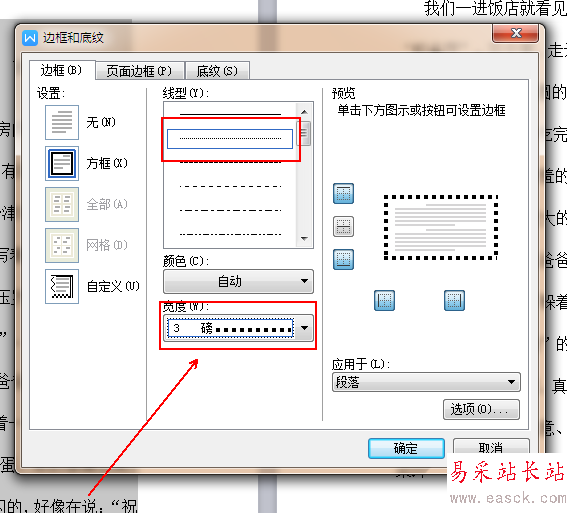Image resolution: width=567 pixels, height=513 pixels.
Task: Open the 选项 options button
Action: point(481,409)
